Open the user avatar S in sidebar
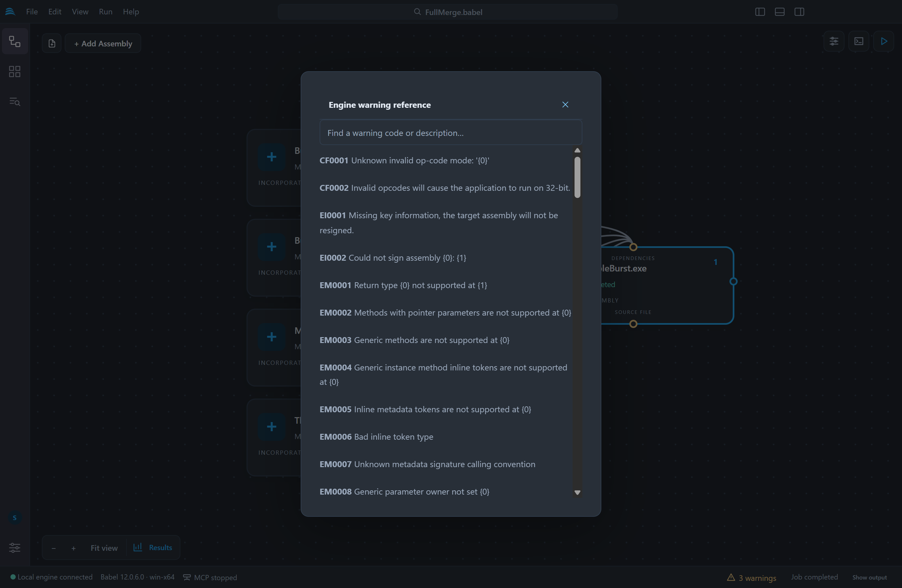This screenshot has width=902, height=588. [x=15, y=517]
